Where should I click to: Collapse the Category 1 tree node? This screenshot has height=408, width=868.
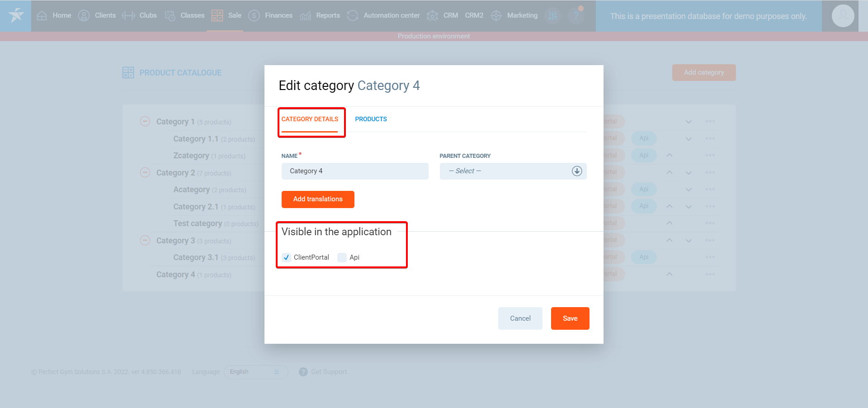(x=145, y=122)
